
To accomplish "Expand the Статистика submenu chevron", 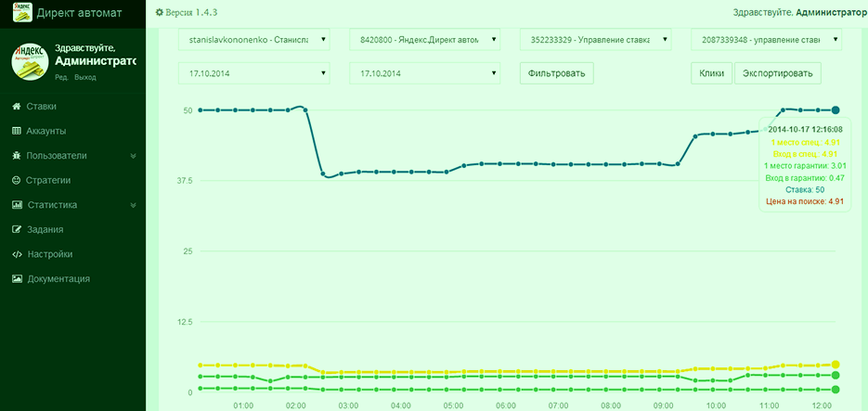I will pyautogui.click(x=133, y=205).
